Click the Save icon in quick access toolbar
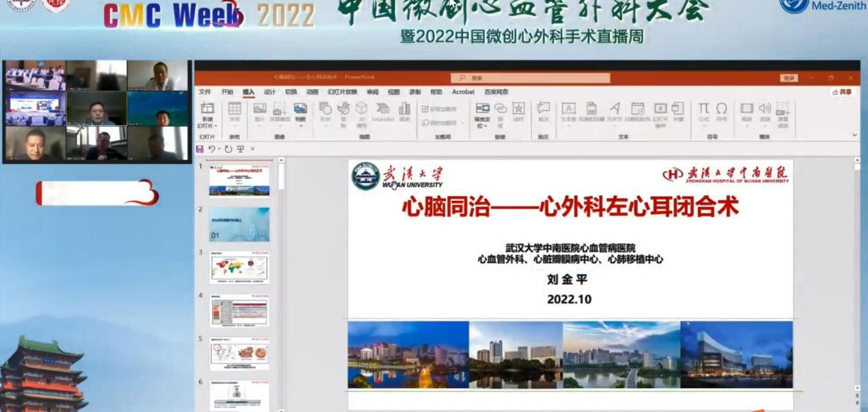868x412 pixels. click(x=199, y=149)
